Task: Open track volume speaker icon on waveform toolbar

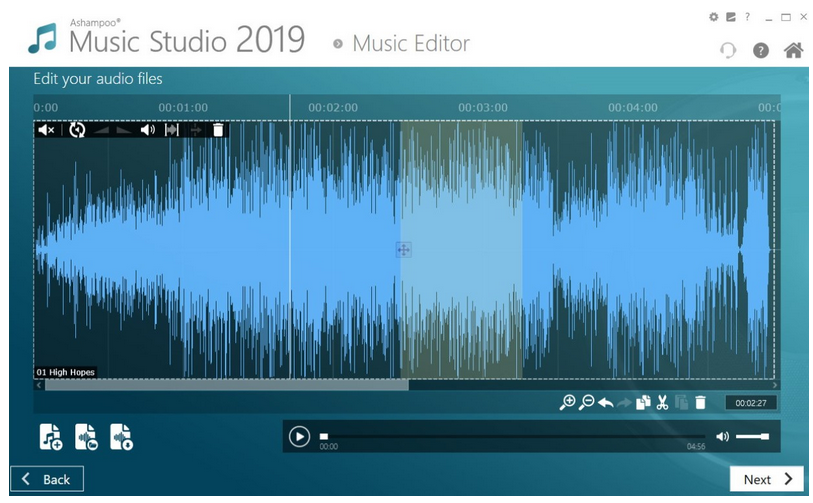Action: click(x=148, y=130)
